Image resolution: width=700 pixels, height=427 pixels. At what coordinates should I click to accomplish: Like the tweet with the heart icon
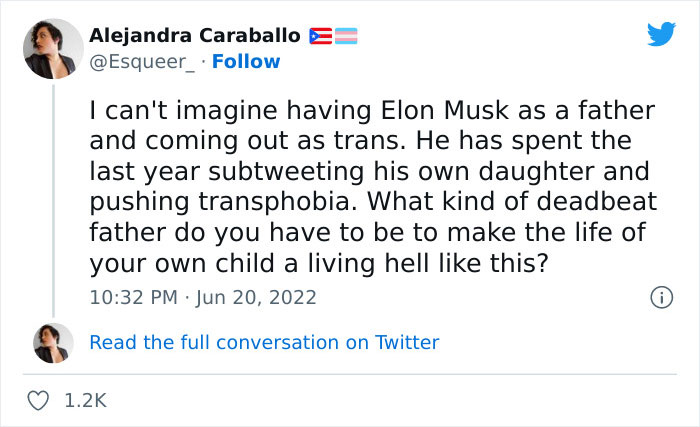39,400
